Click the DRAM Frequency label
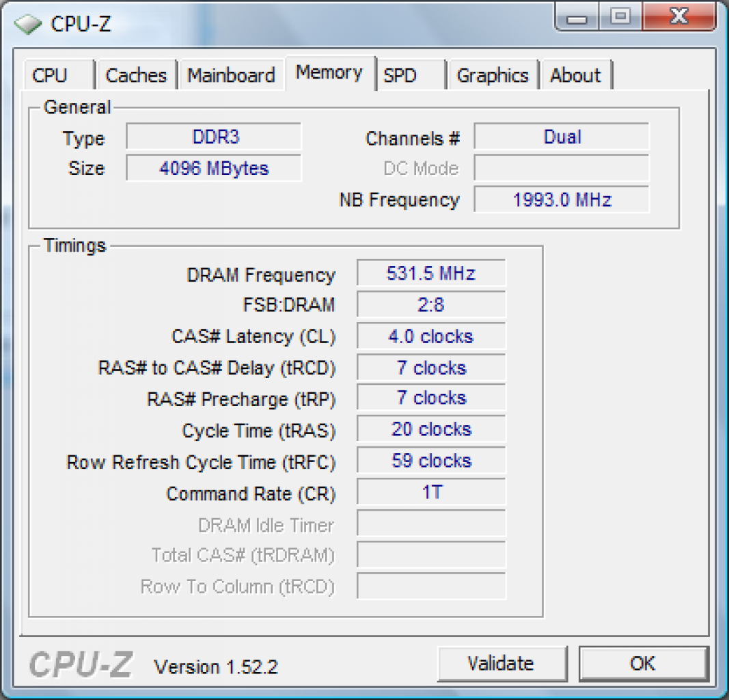This screenshot has height=700, width=729. 261,275
